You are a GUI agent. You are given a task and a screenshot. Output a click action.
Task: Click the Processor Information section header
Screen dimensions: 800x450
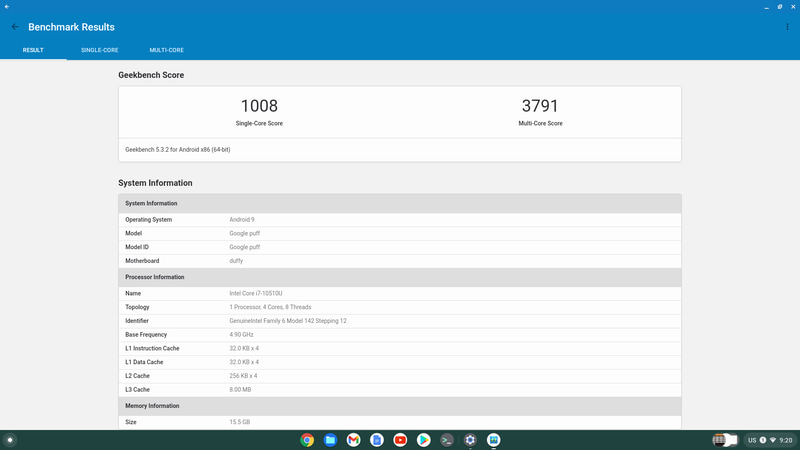[399, 277]
